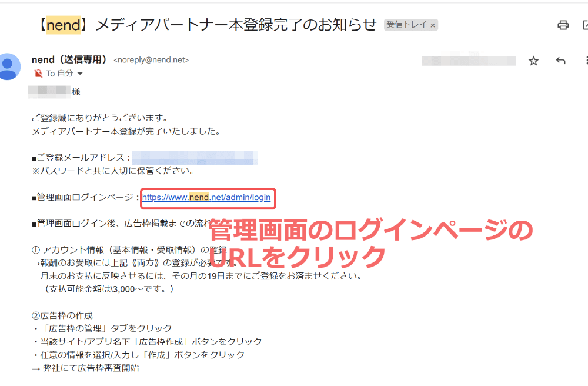This screenshot has width=588, height=386.
Task: Open the more options menu beside reply
Action: [x=586, y=61]
